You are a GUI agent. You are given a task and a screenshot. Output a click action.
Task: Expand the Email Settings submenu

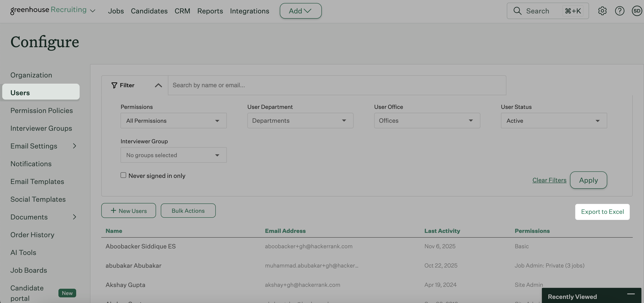(x=74, y=146)
